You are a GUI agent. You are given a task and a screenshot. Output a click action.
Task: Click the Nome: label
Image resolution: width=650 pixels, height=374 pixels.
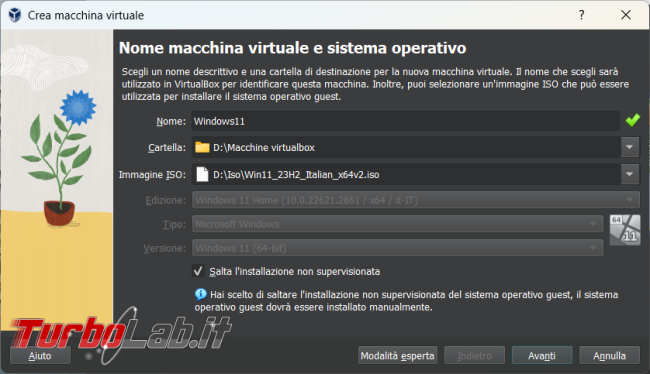point(171,121)
